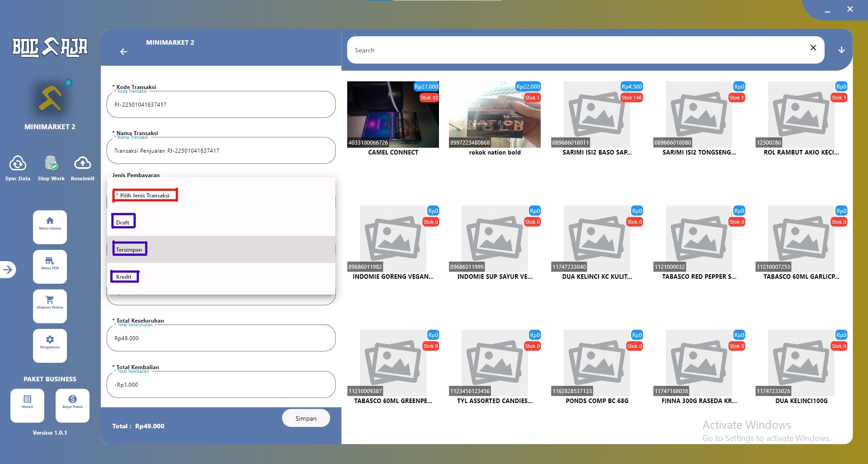Click the PAKET BUSINESS heading
Image resolution: width=868 pixels, height=464 pixels.
(x=50, y=379)
